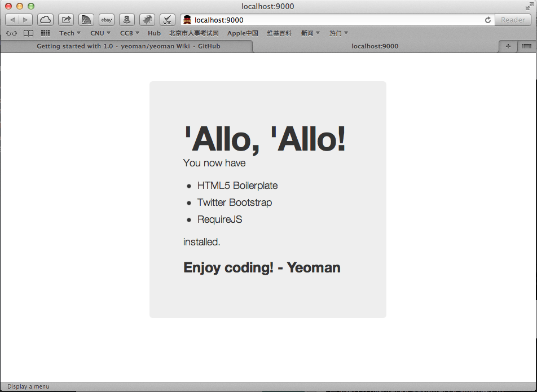Image resolution: width=537 pixels, height=392 pixels.
Task: Select the localhost:9000 tab
Action: (375, 46)
